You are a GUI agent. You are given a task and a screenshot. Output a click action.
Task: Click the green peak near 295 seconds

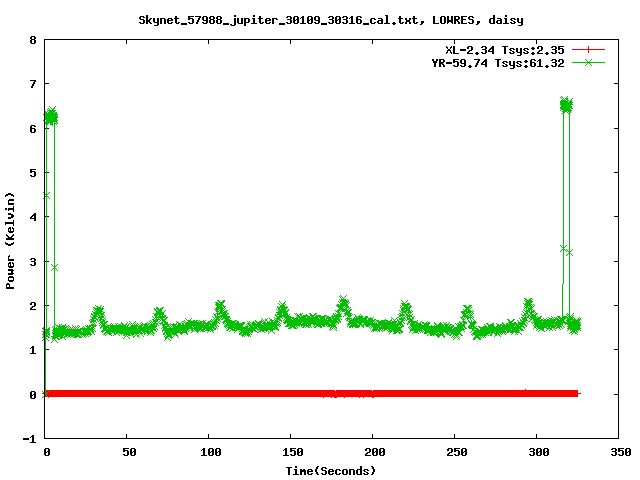click(529, 304)
